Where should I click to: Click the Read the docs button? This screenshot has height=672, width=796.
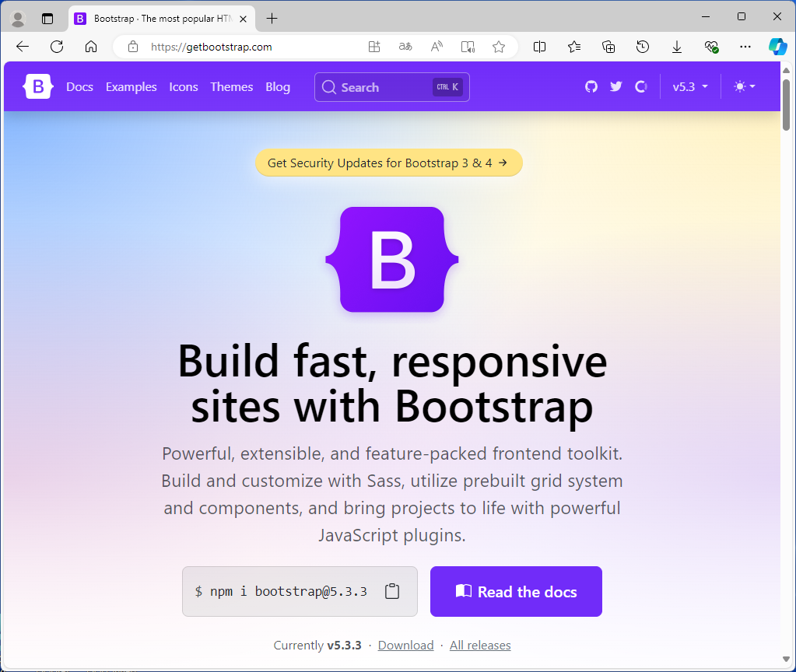[x=516, y=591]
